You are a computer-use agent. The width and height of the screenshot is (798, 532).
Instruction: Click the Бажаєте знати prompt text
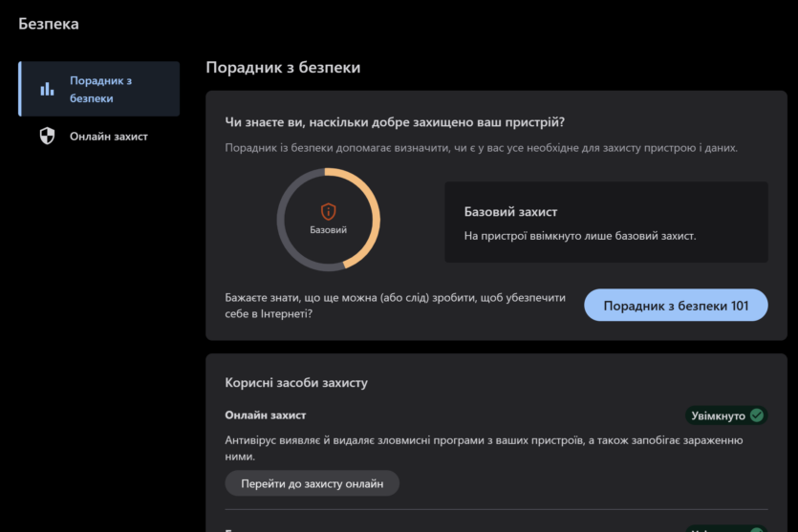(395, 306)
